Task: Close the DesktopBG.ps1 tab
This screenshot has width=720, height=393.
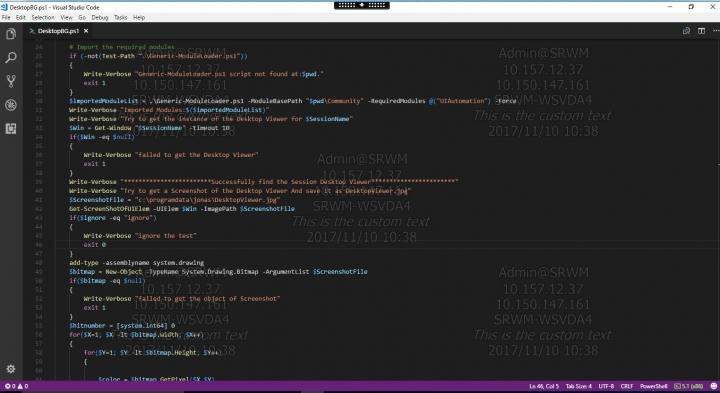Action: click(86, 31)
